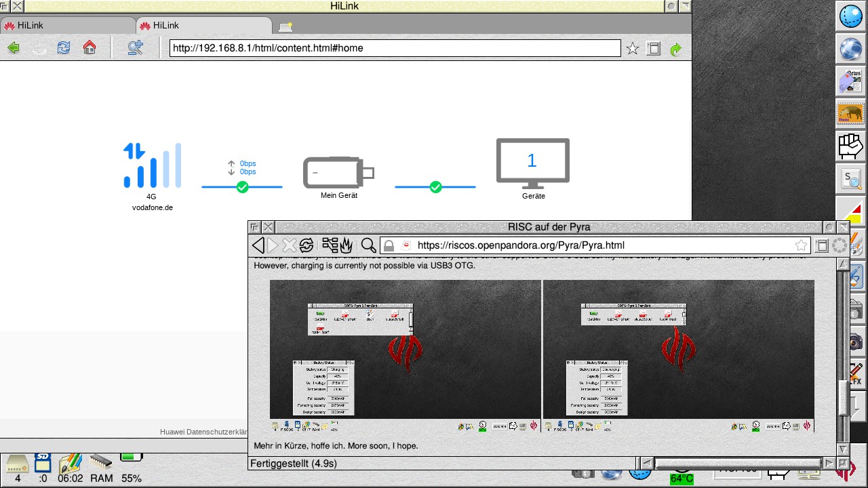The image size is (868, 488).
Task: Click the 4G vodafone.de signal indicator
Action: tap(152, 165)
